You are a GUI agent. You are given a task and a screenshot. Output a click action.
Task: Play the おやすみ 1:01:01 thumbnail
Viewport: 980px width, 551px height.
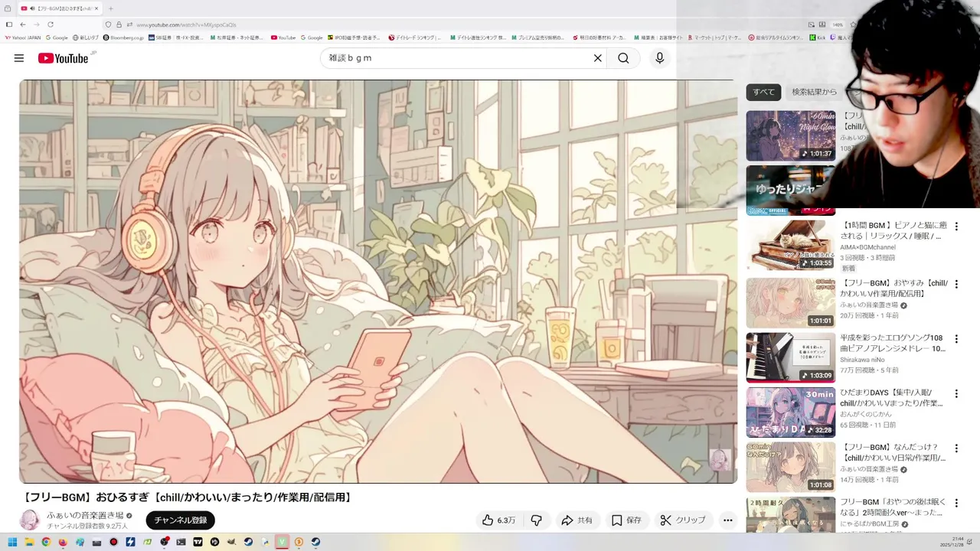(x=791, y=302)
